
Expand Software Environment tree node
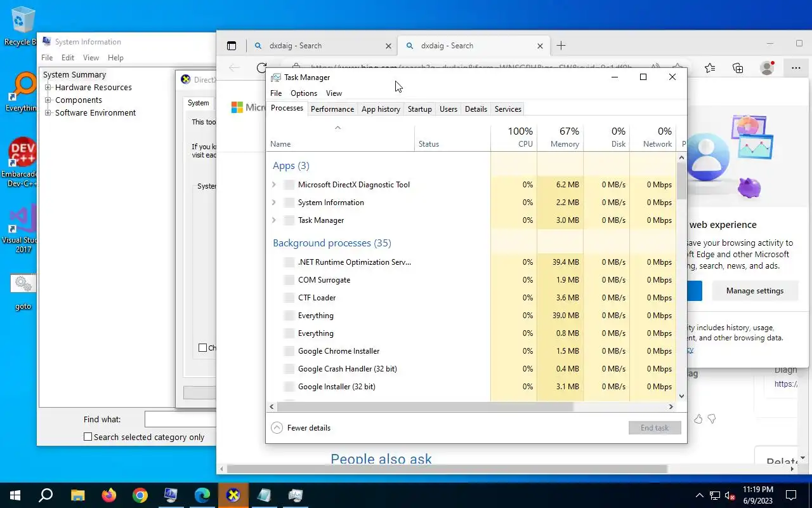tap(48, 113)
